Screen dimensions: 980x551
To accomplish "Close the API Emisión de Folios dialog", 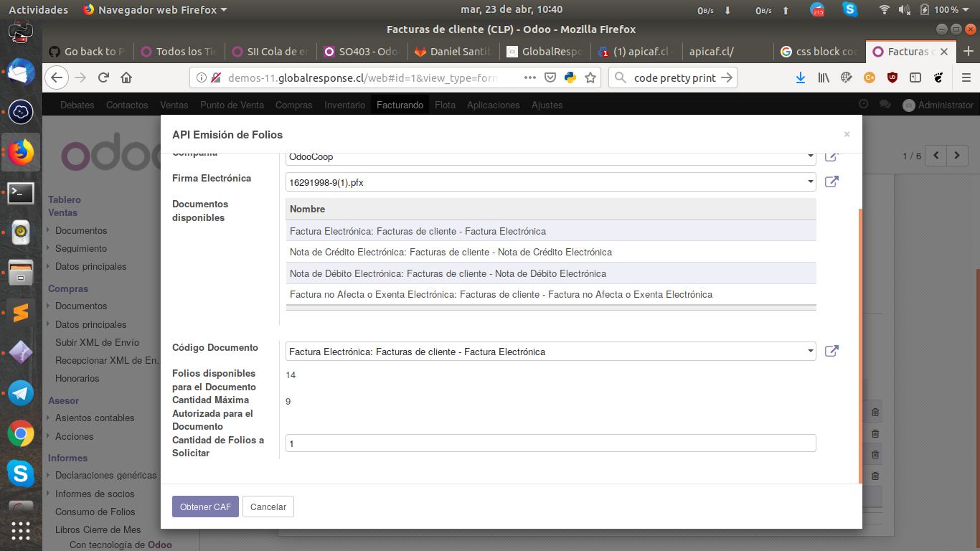I will (847, 134).
